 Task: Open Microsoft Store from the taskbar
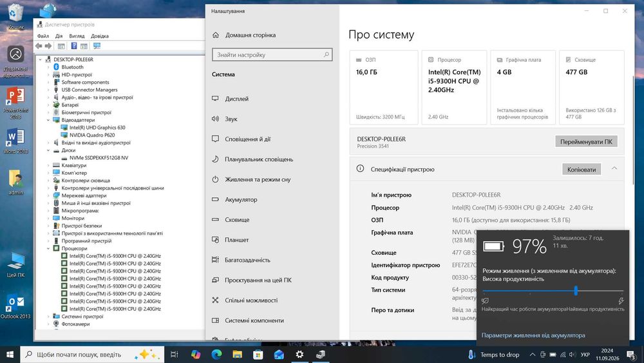tap(258, 355)
